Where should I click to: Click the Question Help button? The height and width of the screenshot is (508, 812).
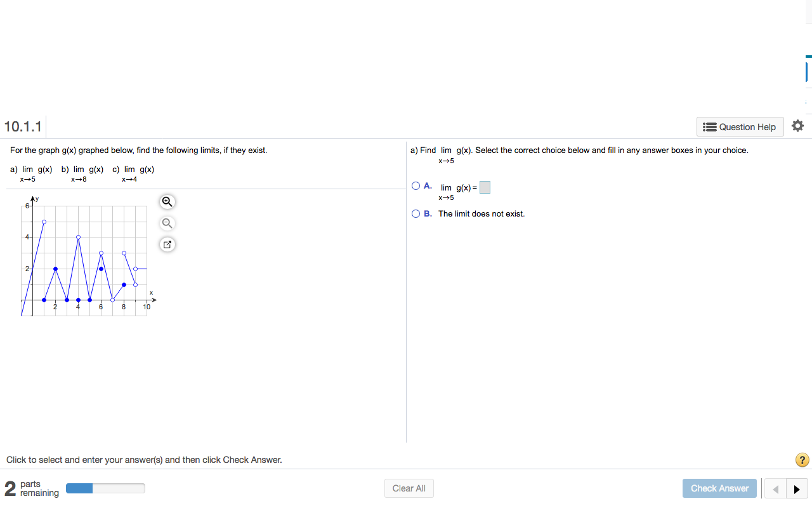click(x=740, y=126)
